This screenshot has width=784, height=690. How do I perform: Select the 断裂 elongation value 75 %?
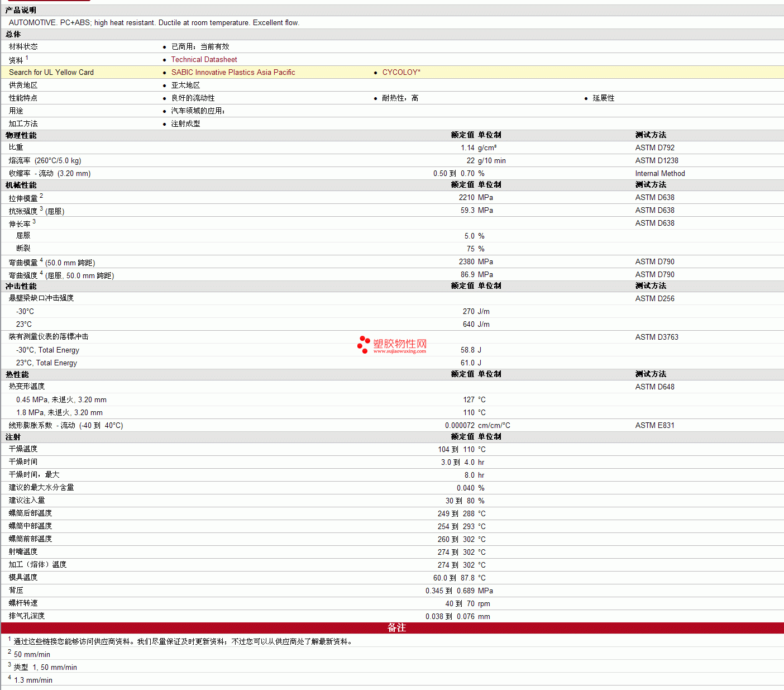click(475, 249)
